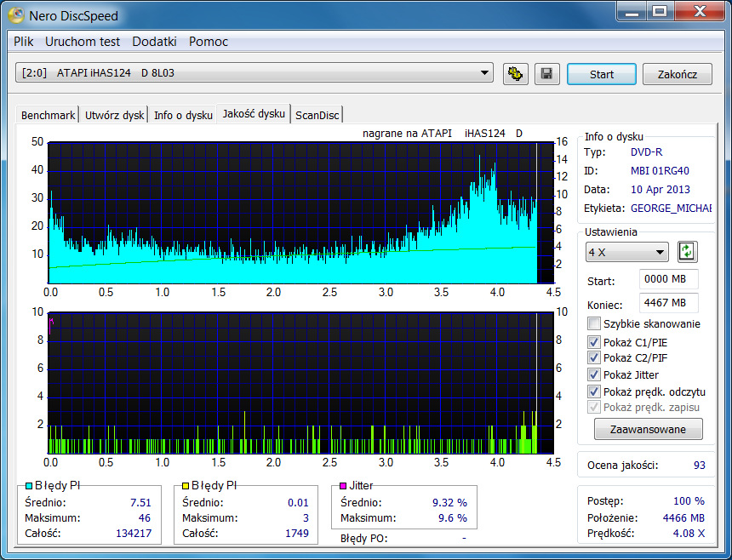
Task: Click the save floppy disk icon
Action: point(546,74)
